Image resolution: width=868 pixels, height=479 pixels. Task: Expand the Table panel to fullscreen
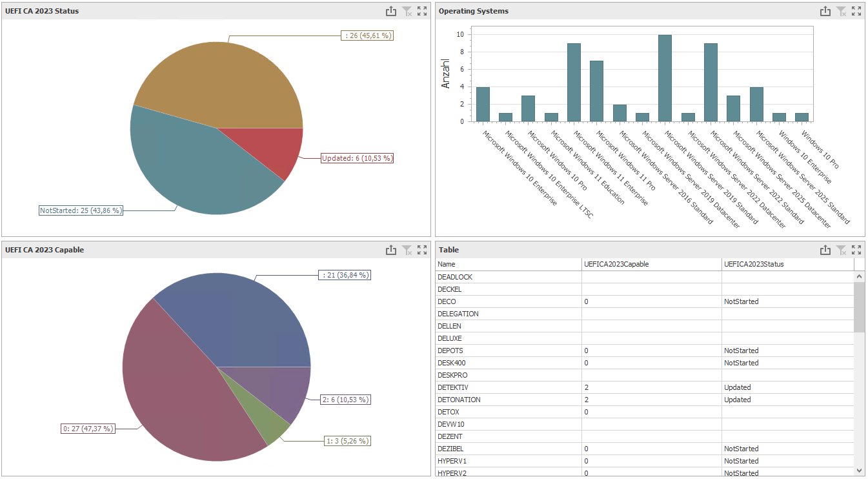click(x=856, y=250)
